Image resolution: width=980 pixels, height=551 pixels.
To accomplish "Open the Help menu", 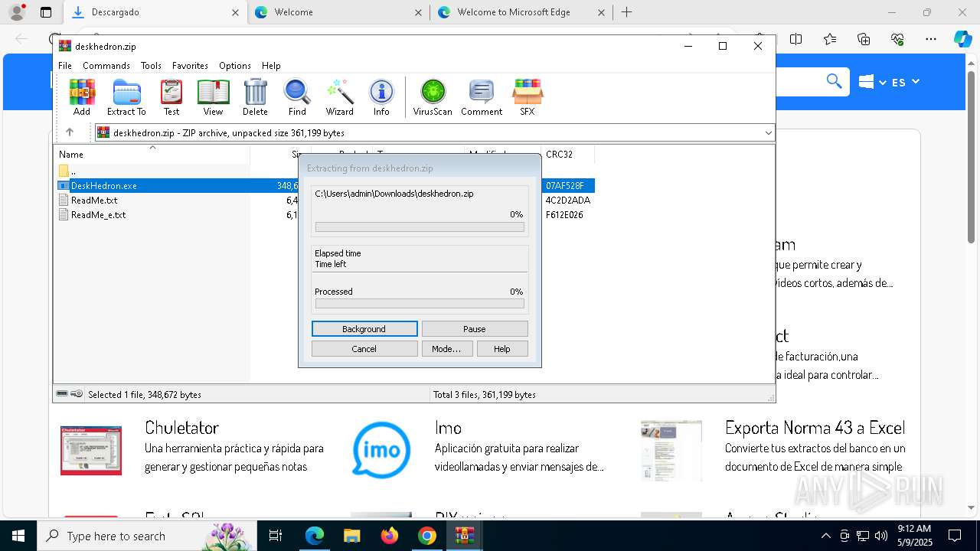I will [x=271, y=66].
